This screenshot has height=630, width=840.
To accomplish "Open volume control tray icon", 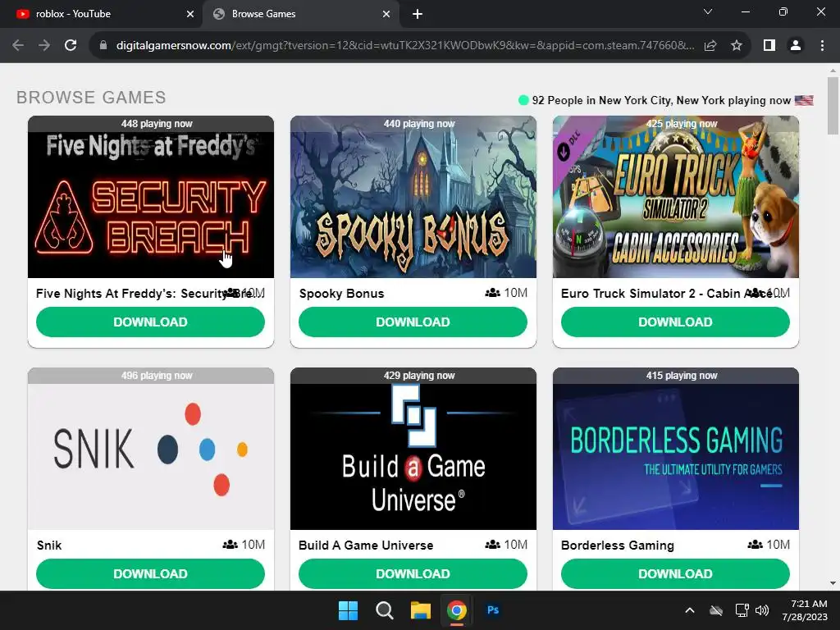I will 762,610.
